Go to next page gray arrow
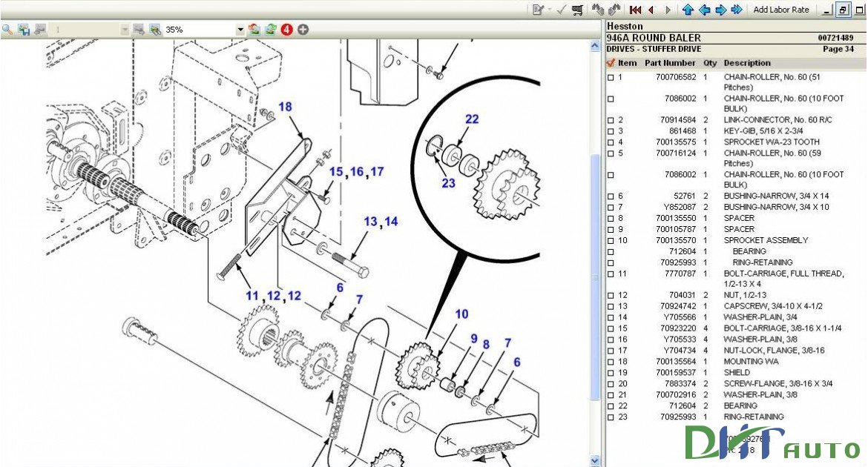The width and height of the screenshot is (868, 467). point(668,10)
